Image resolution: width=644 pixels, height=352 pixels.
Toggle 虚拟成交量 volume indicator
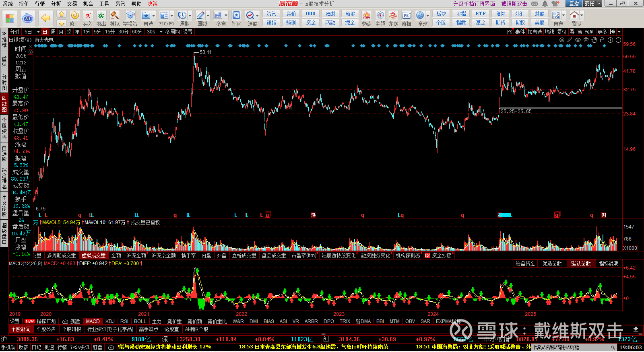[x=94, y=255]
